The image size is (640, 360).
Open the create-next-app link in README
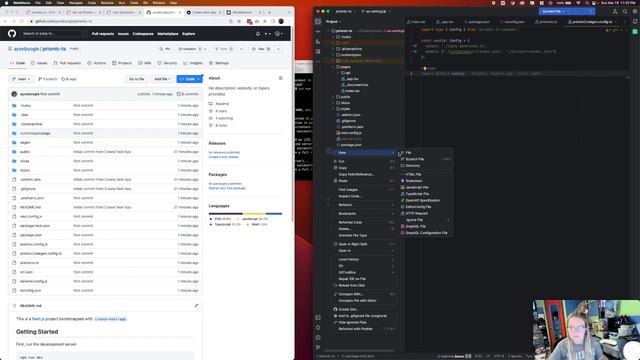tap(110, 319)
